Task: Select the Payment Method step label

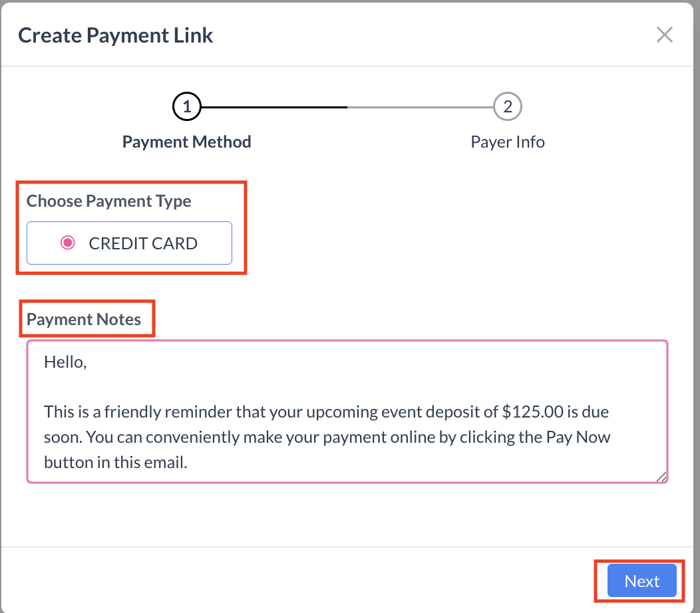Action: pos(187,142)
